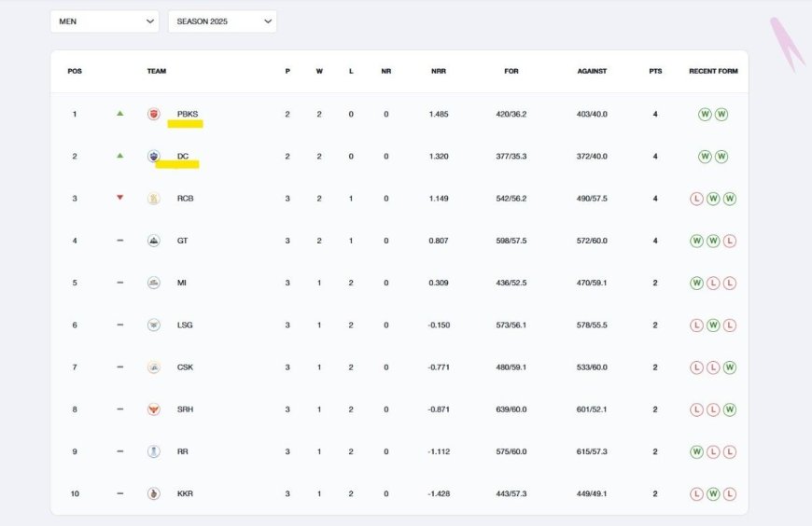Screen dimensions: 812x526
Task: Click the PBKS team logo
Action: click(x=154, y=114)
